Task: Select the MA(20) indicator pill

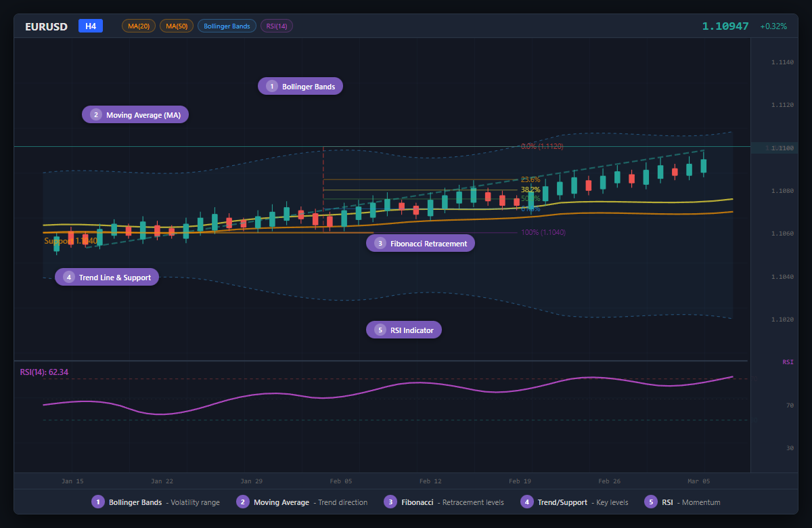Action: coord(138,26)
